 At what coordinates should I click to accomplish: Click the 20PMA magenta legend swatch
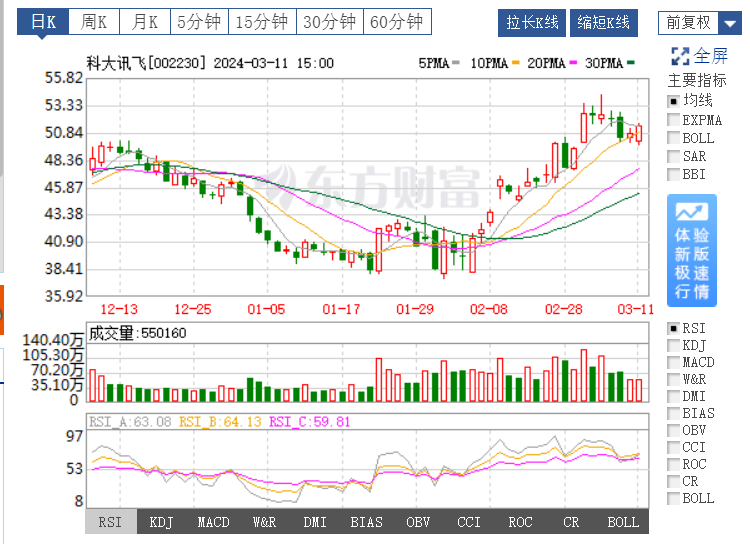tap(574, 63)
